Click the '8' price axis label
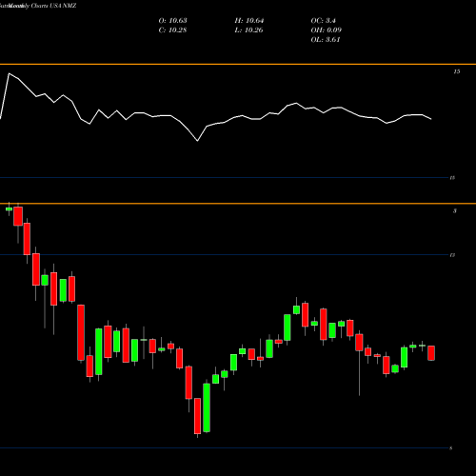This screenshot has height=476, width=476. 450,448
